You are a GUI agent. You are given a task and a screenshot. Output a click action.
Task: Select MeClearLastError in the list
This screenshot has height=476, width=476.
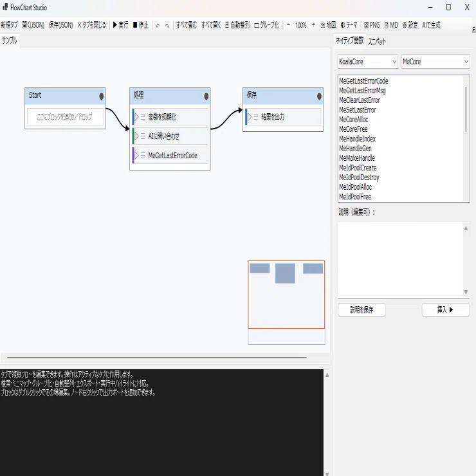(360, 100)
